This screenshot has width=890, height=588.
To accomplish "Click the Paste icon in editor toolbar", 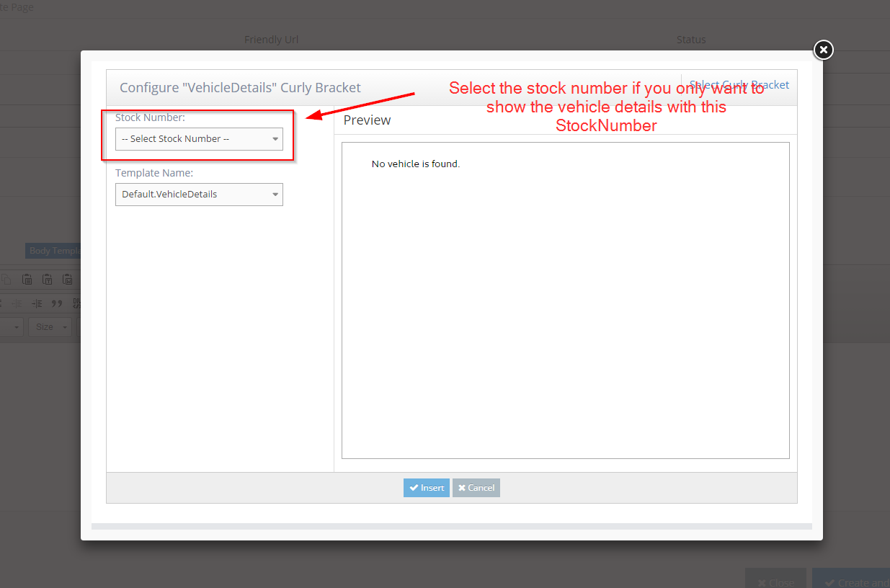I will click(27, 280).
